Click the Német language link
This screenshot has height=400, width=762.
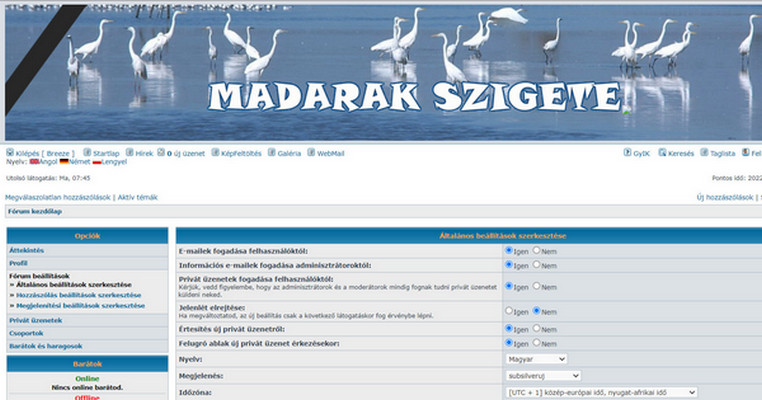point(79,162)
